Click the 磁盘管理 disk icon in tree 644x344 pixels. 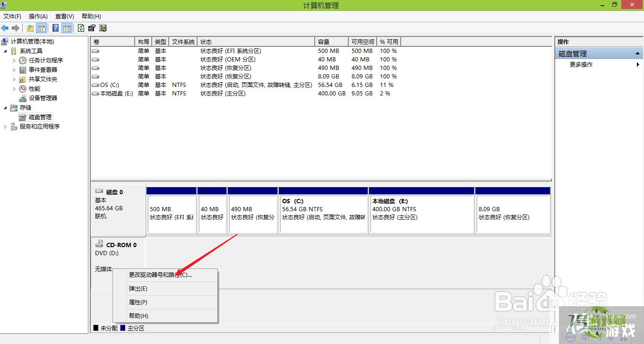[x=23, y=117]
